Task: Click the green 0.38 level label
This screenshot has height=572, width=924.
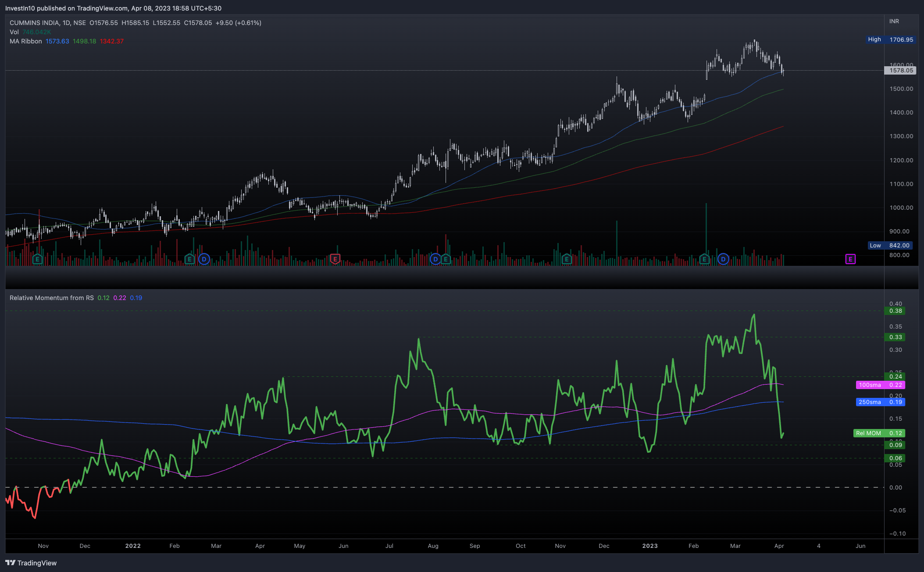Action: (895, 311)
